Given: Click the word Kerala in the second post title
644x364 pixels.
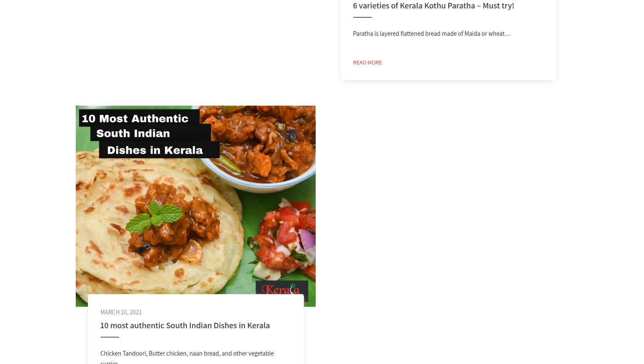Looking at the screenshot, I should pos(258,325).
